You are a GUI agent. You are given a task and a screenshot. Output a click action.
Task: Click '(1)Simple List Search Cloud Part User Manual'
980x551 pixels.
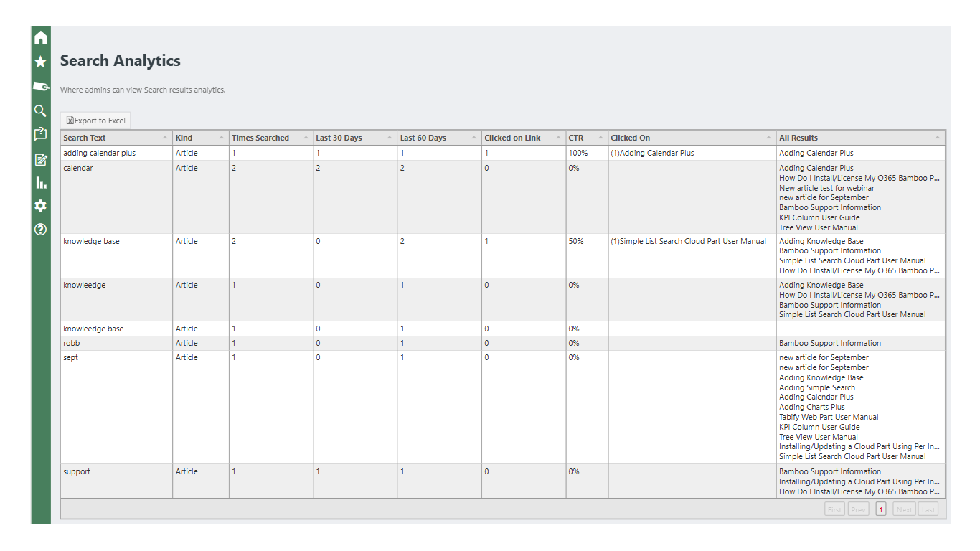click(688, 241)
